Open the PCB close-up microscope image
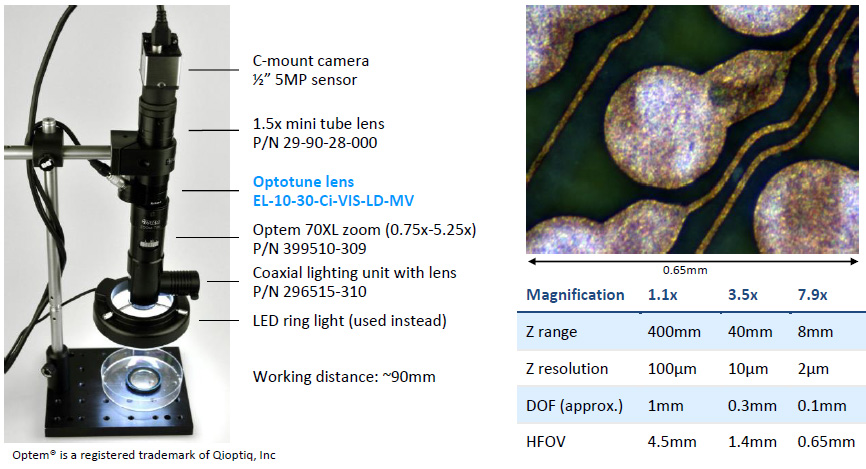Viewport: 866px width, 469px height. 694,128
